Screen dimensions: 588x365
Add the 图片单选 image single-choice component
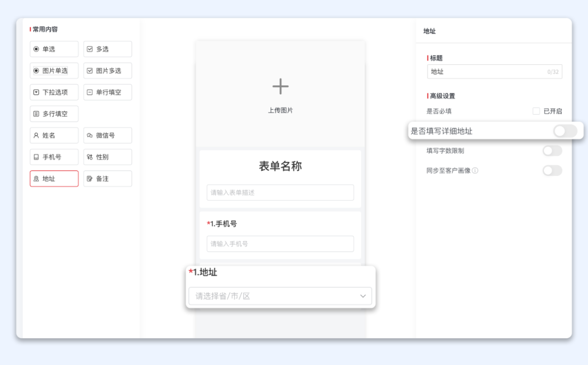click(54, 71)
